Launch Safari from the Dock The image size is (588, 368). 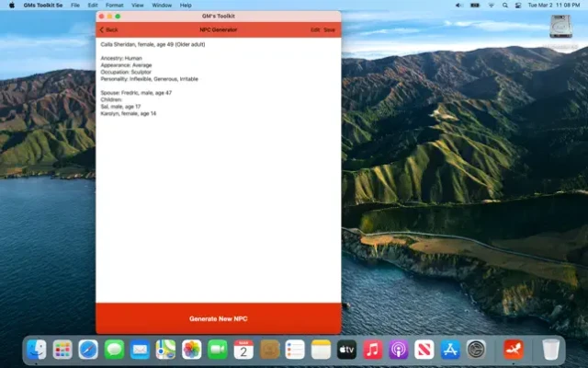[x=88, y=349]
